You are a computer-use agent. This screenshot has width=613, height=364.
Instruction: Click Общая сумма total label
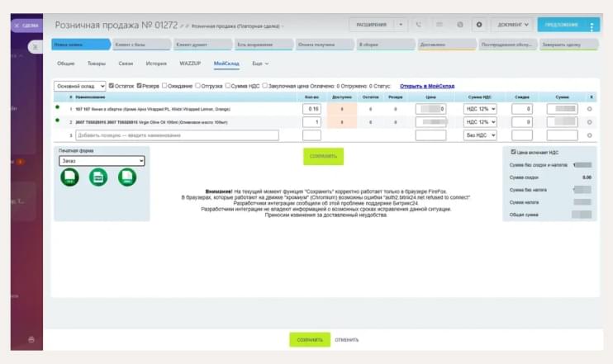pos(524,215)
